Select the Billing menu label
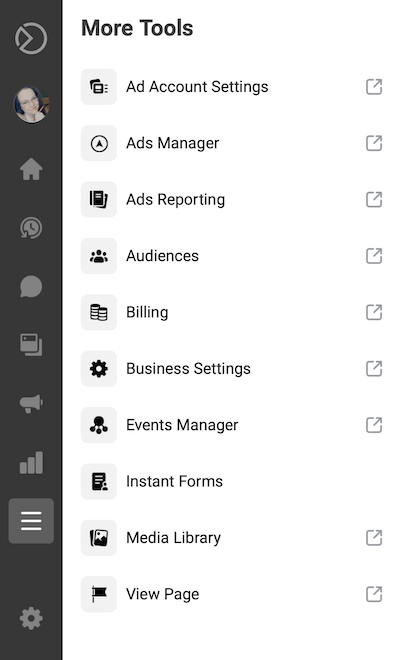The width and height of the screenshot is (400, 660). click(x=147, y=312)
